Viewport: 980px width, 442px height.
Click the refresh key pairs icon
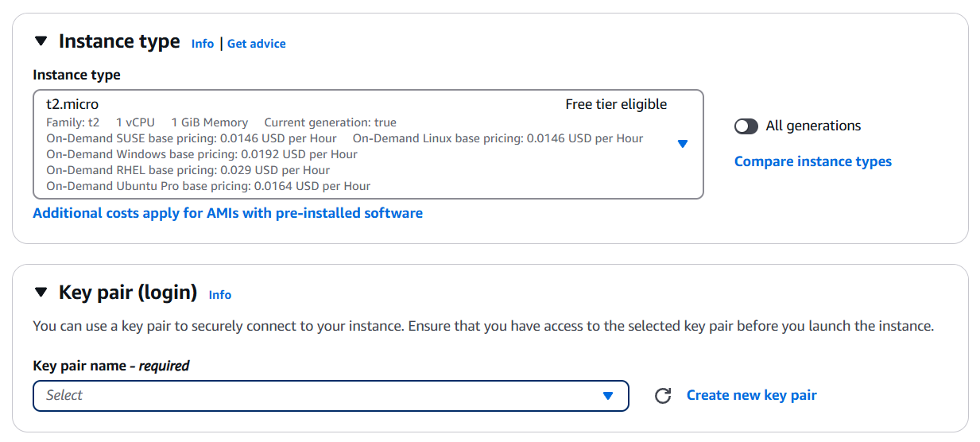663,396
